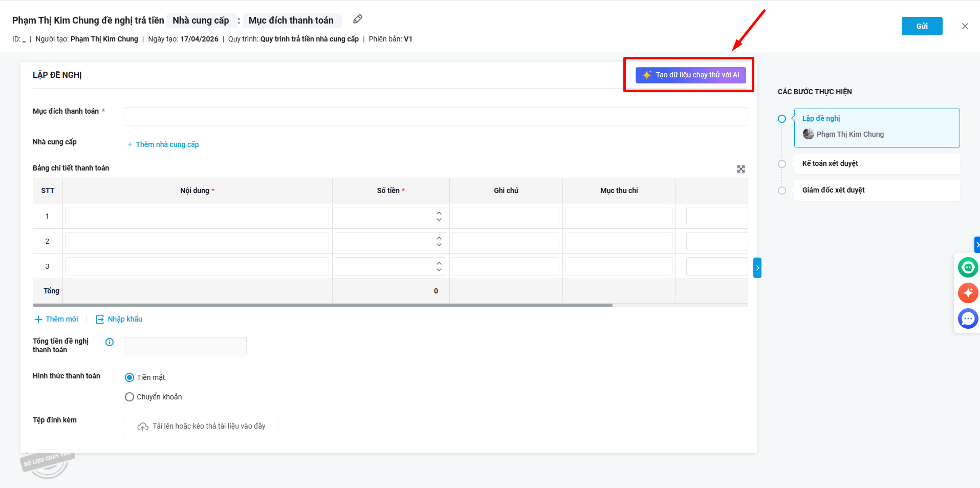The width and height of the screenshot is (980, 488).
Task: Close the payment request form
Action: point(965,26)
